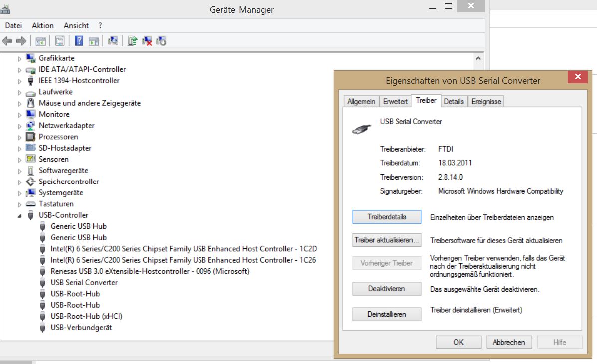Expand Mäuse und andere Zeigegeräte

(x=20, y=104)
